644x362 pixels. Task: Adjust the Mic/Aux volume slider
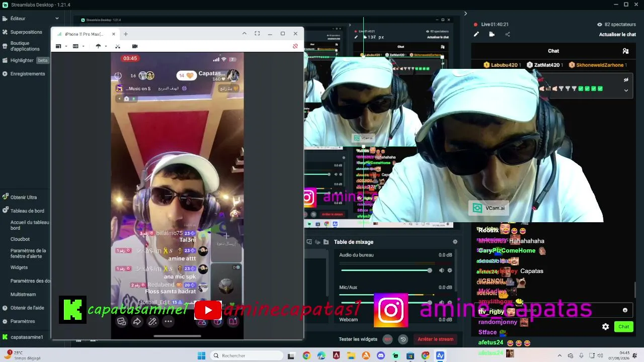click(x=385, y=303)
